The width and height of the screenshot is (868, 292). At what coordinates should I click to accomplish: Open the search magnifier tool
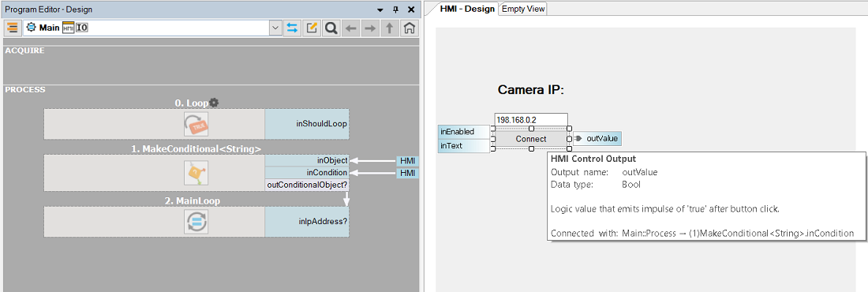point(331,28)
